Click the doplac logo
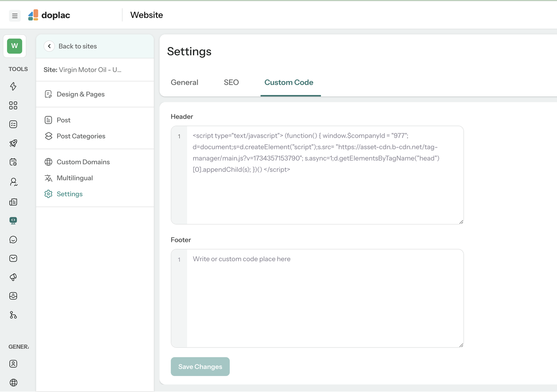557x392 pixels. pyautogui.click(x=49, y=15)
